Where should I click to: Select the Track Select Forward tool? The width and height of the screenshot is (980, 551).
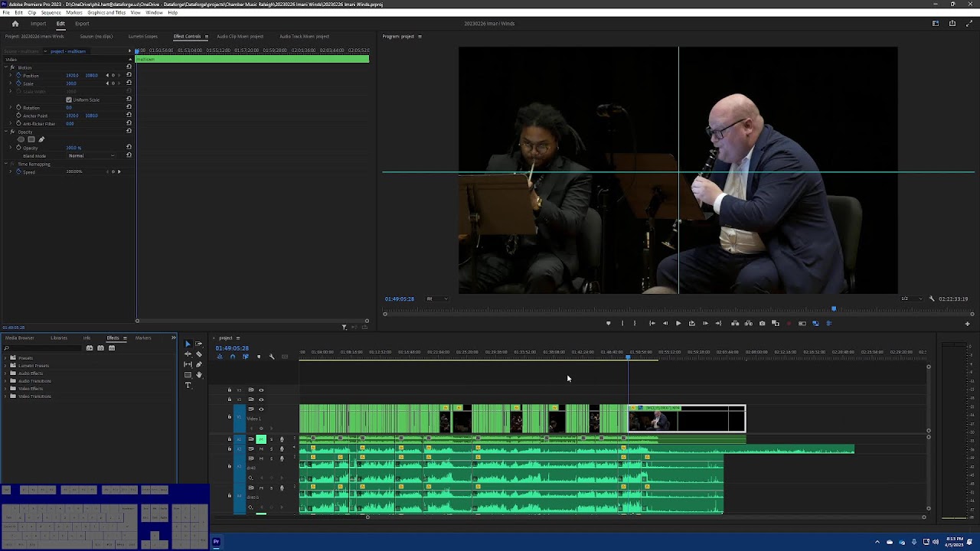coord(198,344)
